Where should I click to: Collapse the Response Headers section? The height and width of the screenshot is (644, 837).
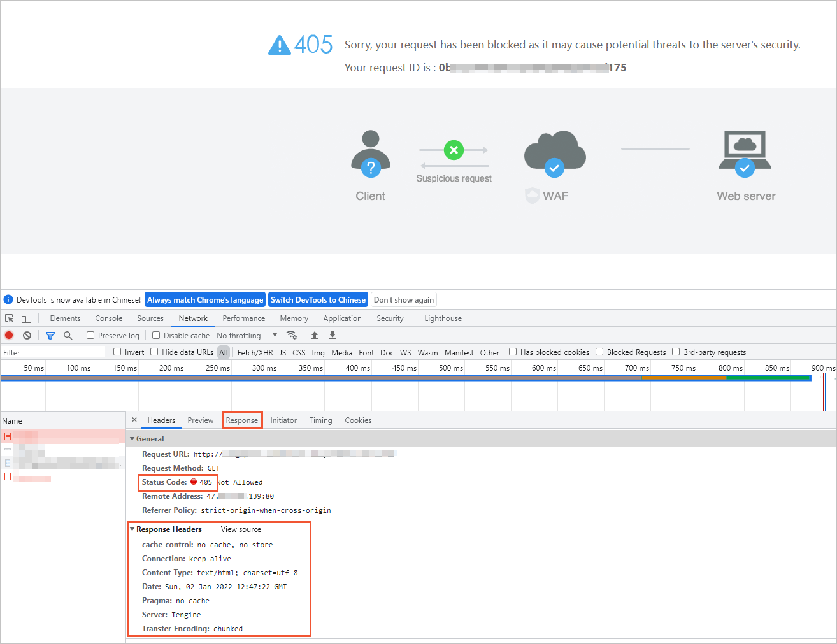click(x=132, y=529)
